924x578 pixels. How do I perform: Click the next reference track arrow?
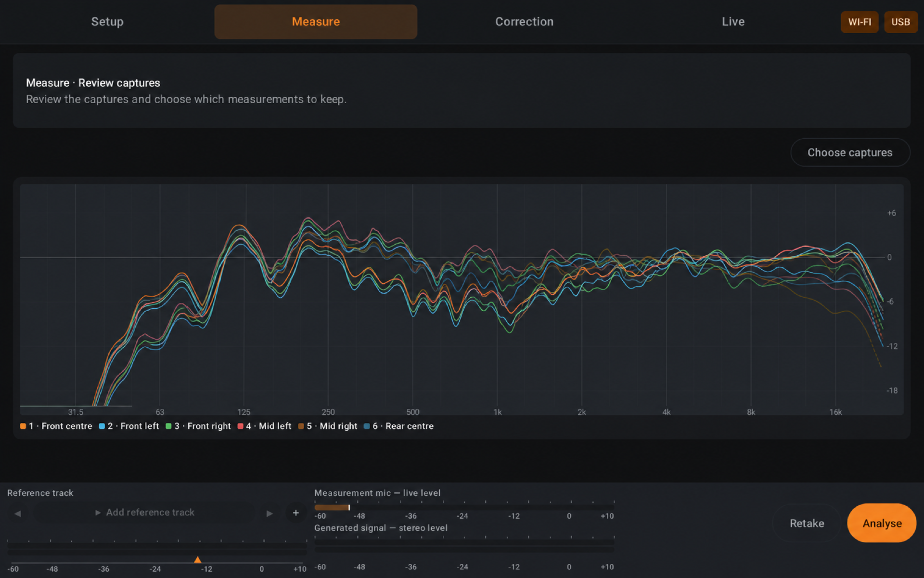coord(269,513)
